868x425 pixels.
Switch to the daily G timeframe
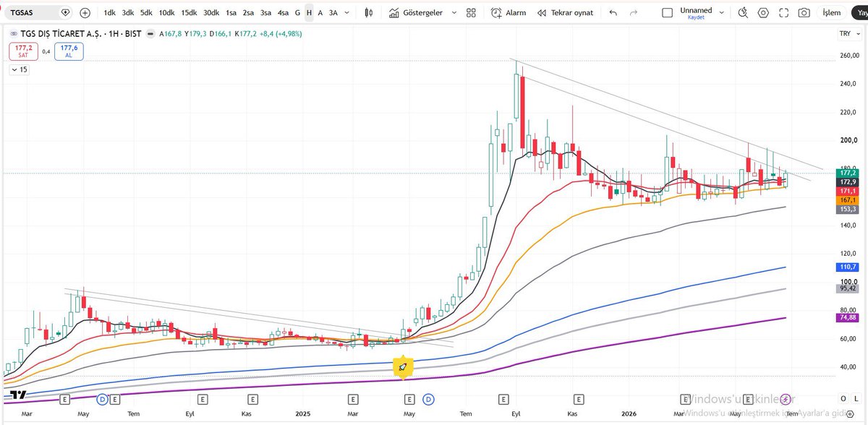[298, 12]
